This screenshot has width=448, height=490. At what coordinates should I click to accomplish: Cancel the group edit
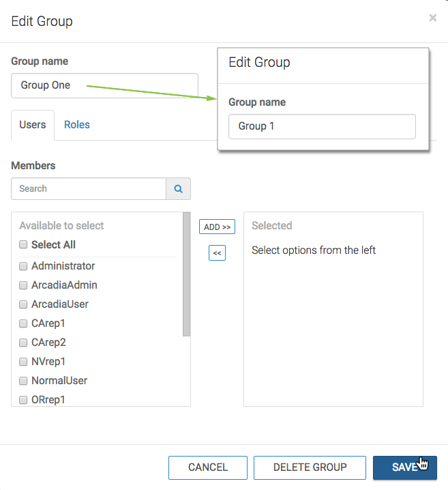(x=208, y=467)
